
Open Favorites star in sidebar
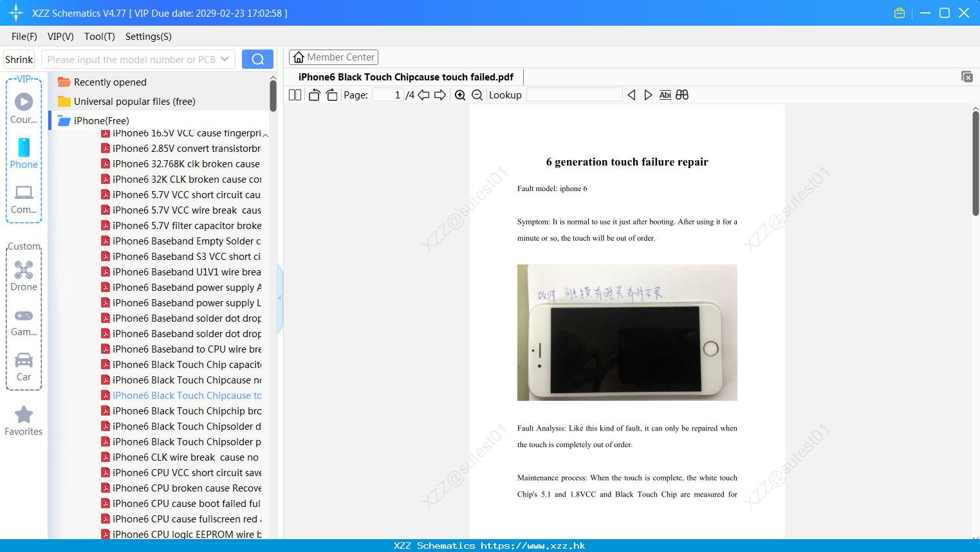[x=24, y=421]
